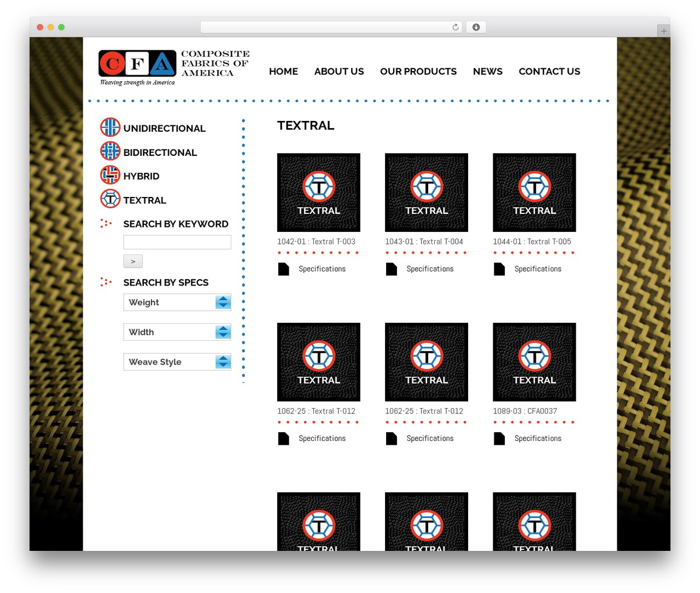Screen dimensions: 700x593
Task: Open the 1044-01 Textral T-005 thumbnail
Action: pyautogui.click(x=534, y=193)
